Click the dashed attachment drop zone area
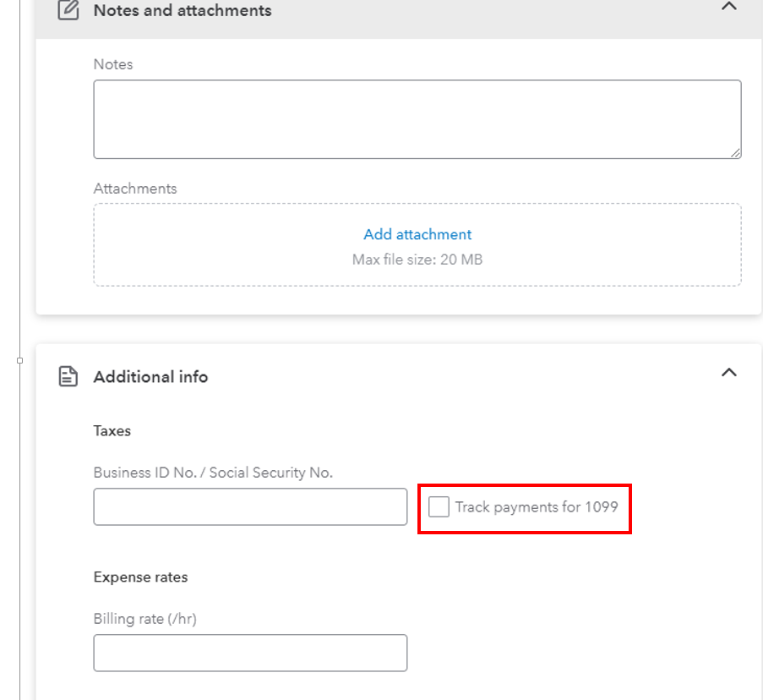This screenshot has width=763, height=700. (417, 244)
